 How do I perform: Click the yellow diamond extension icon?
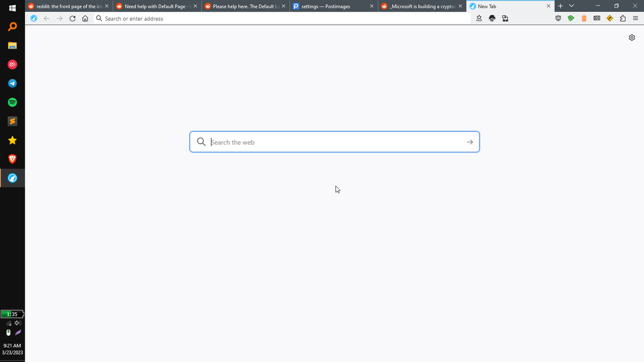click(x=610, y=18)
